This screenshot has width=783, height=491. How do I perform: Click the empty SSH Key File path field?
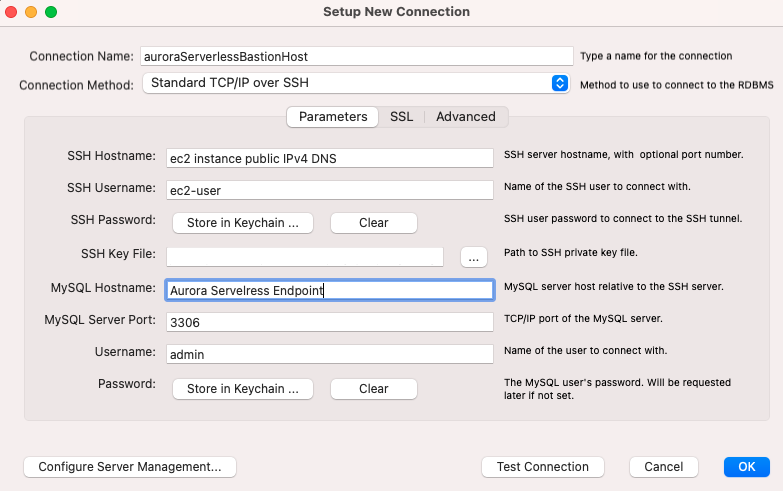click(x=305, y=257)
